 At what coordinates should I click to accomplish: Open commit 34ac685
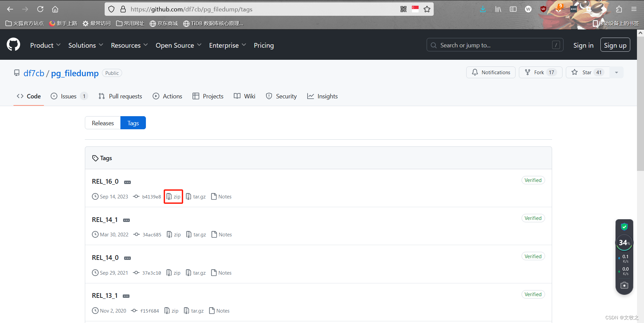point(148,234)
